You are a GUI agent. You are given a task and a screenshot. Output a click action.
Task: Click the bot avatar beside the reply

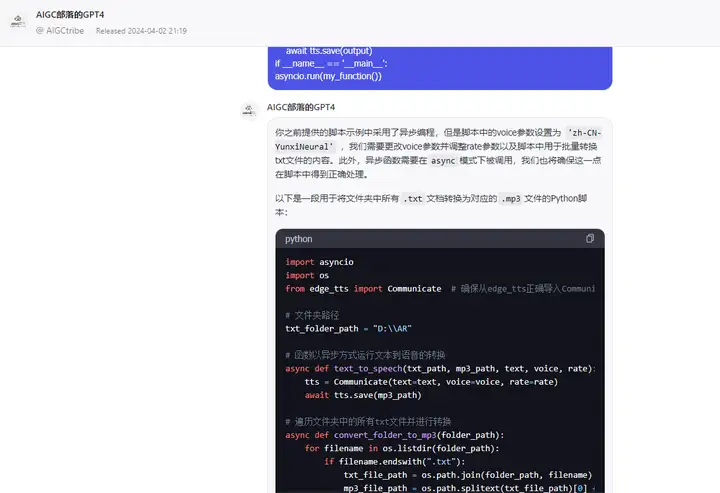pyautogui.click(x=249, y=110)
